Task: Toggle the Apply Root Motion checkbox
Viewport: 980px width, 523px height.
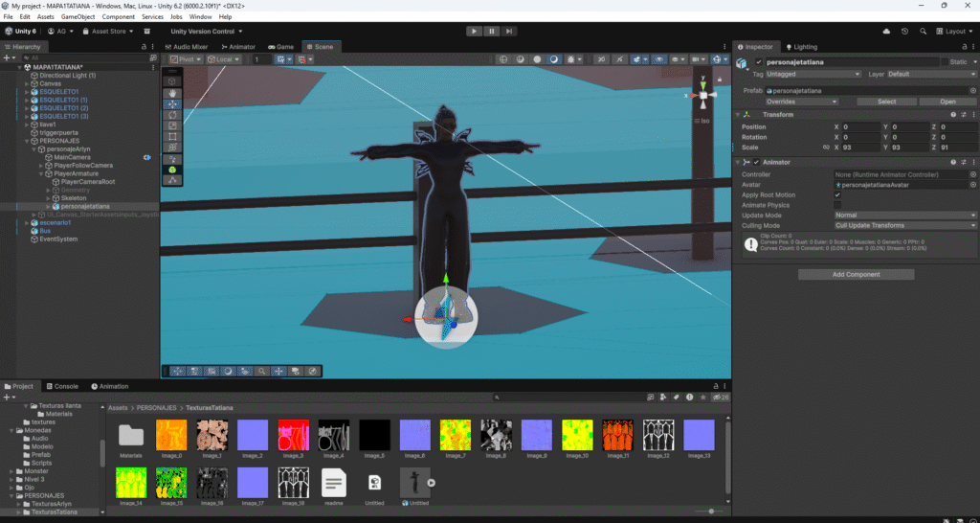Action: coord(838,194)
